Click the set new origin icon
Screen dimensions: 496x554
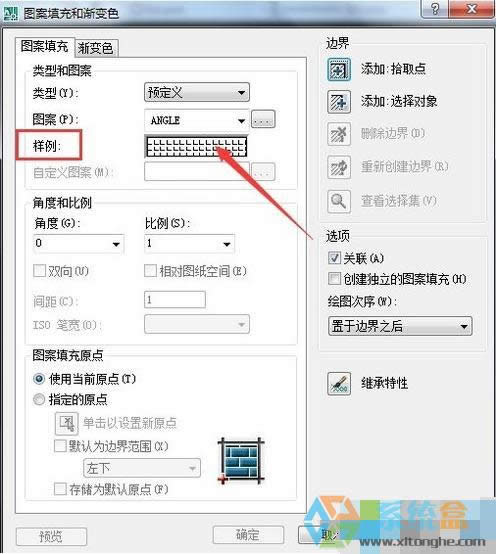(x=67, y=423)
